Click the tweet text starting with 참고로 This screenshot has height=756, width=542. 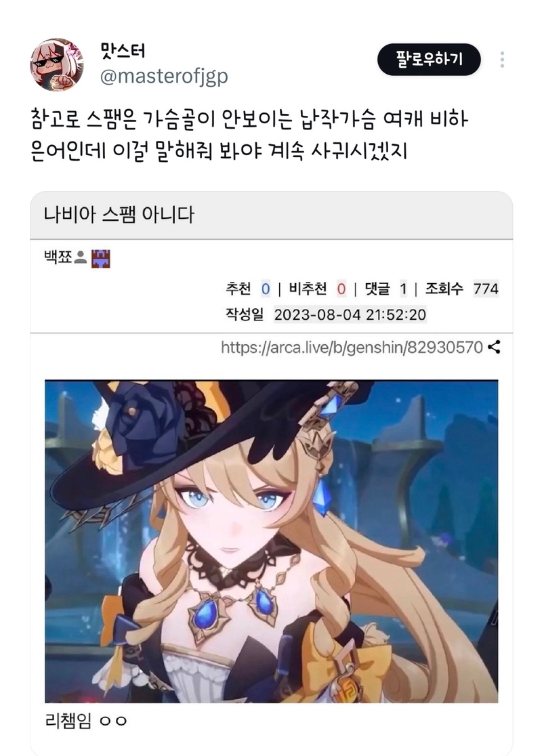[x=249, y=119]
